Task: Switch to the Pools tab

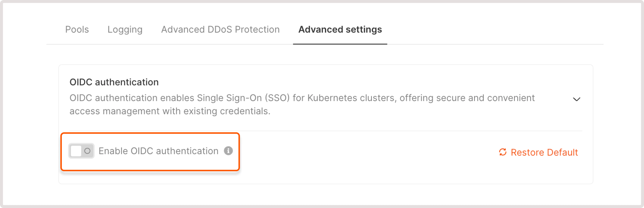Action: pyautogui.click(x=77, y=29)
